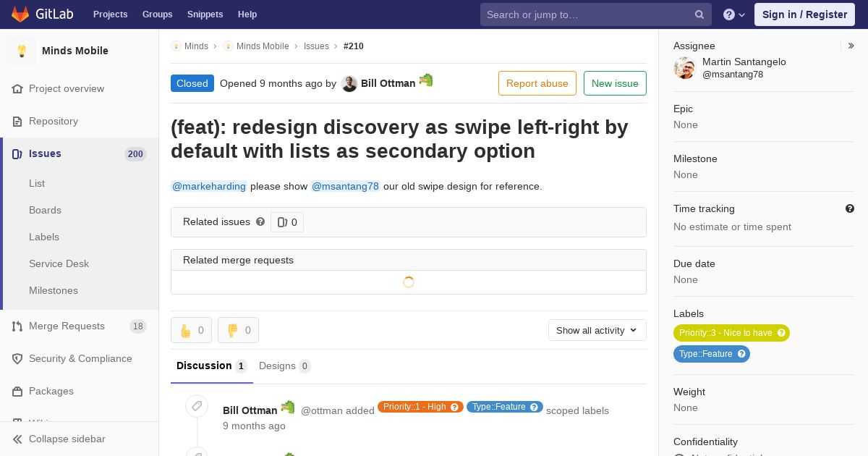Click the GitLab fox logo
This screenshot has width=868, height=456.
(20, 14)
